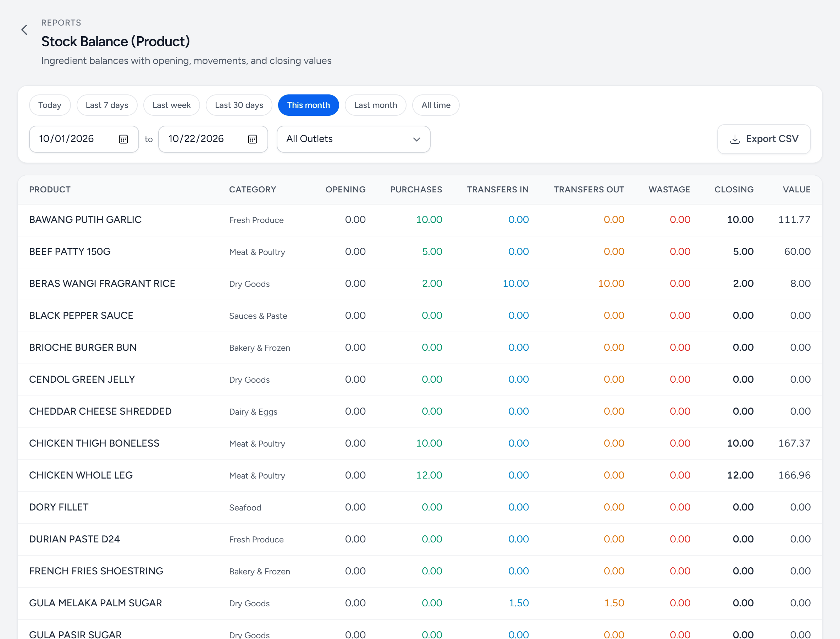Select the CHEDDAR CHEESE SHREDDED row name
Screen dimensions: 840x639
point(100,411)
